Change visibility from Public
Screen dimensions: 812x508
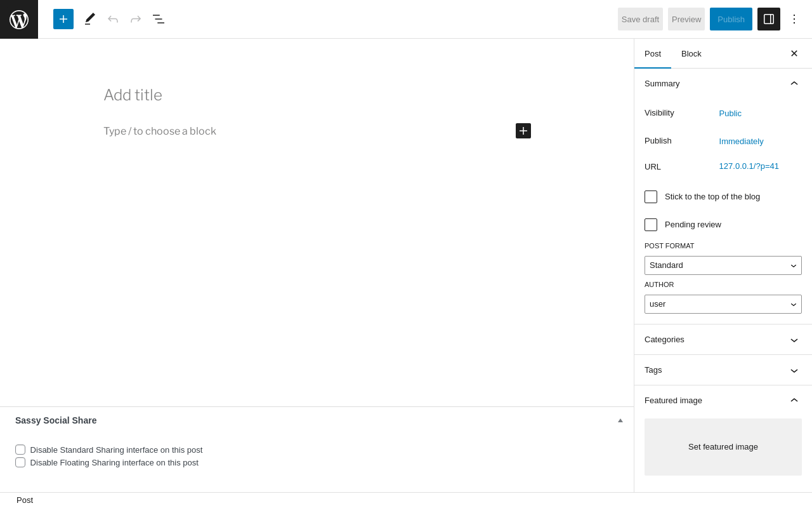point(730,113)
